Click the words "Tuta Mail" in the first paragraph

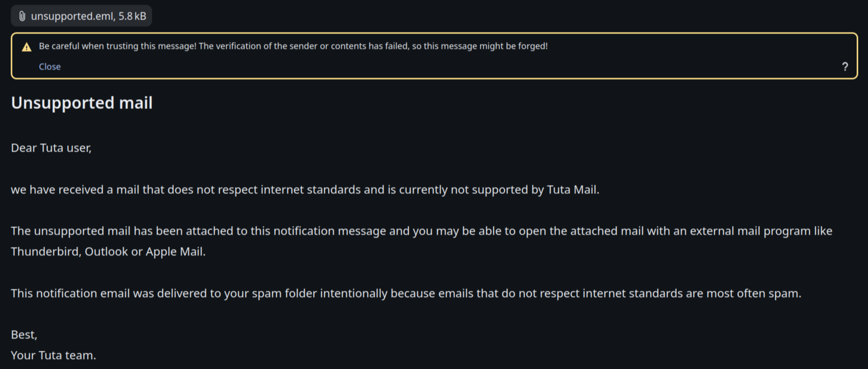click(x=572, y=190)
